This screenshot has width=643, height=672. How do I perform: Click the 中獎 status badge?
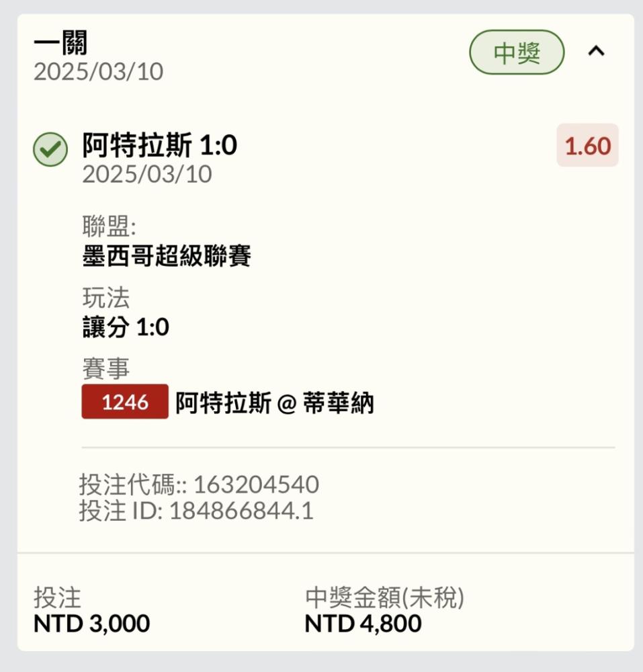tap(517, 52)
